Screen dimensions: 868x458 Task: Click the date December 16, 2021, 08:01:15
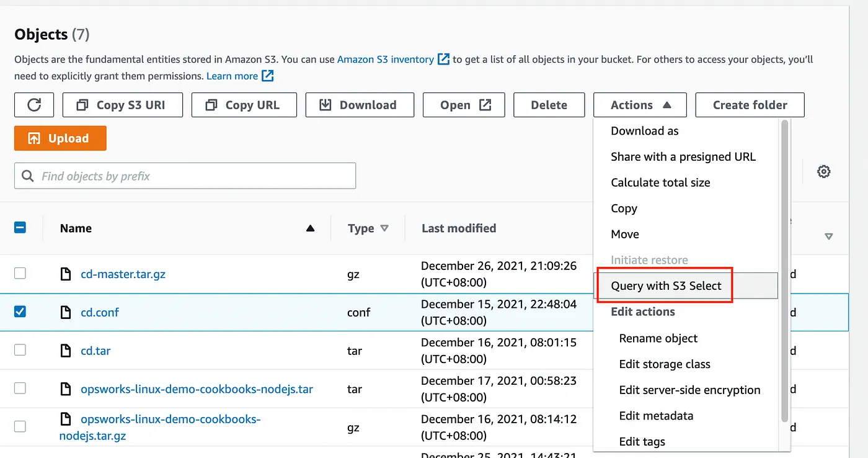click(x=498, y=343)
